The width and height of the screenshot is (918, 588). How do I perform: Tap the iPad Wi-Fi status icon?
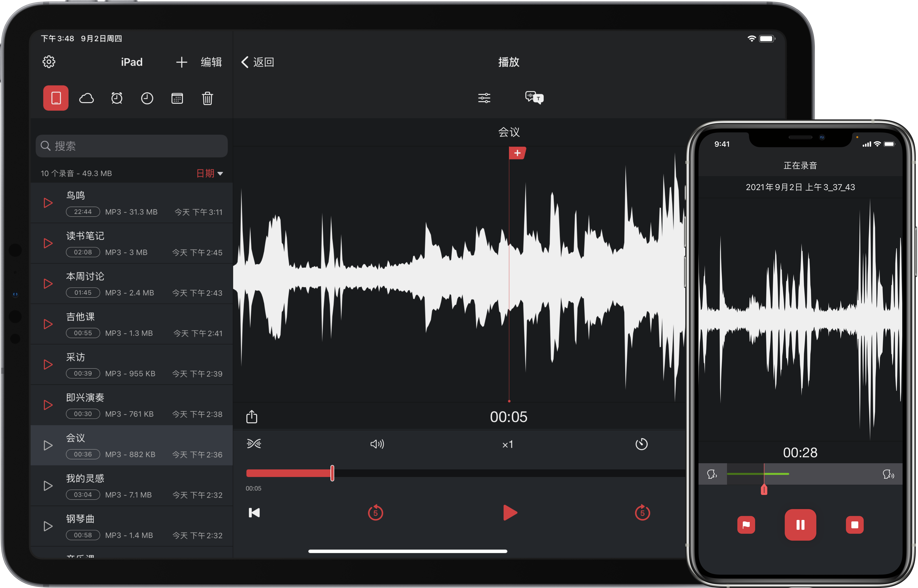point(752,39)
